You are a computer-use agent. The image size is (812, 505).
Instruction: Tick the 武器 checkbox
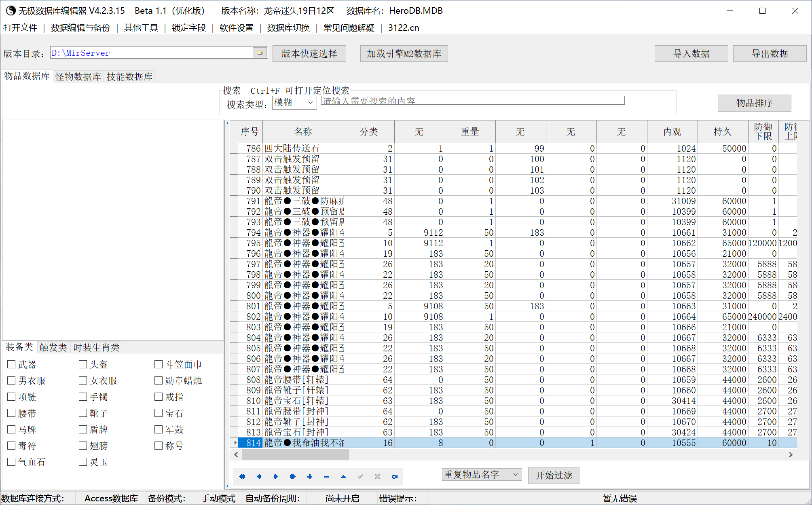click(11, 364)
